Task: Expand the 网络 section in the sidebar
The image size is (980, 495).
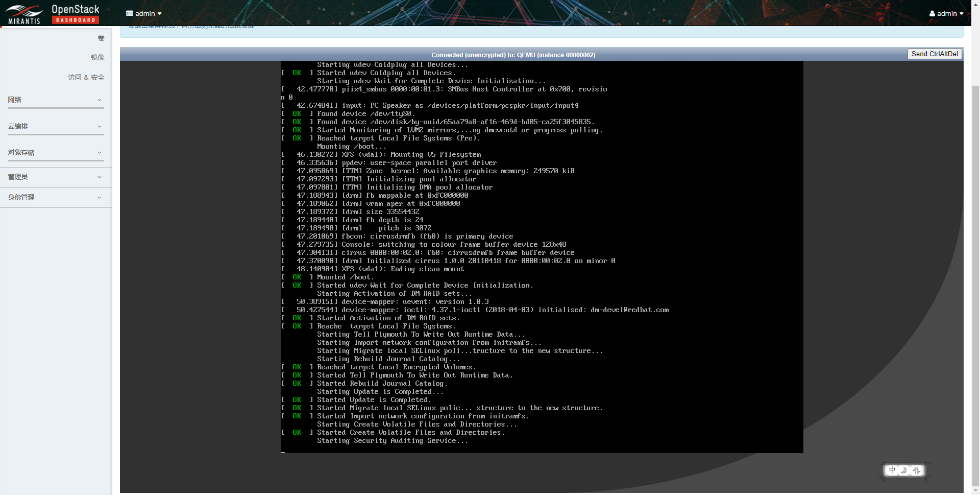Action: click(x=56, y=100)
